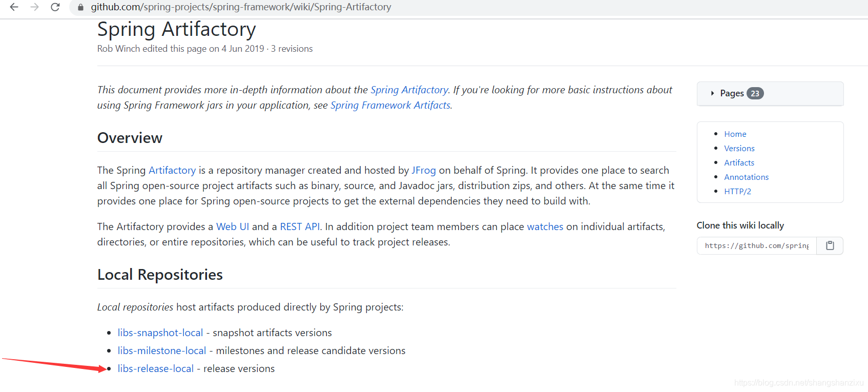Click the Spring Artifactory page title

(x=176, y=29)
